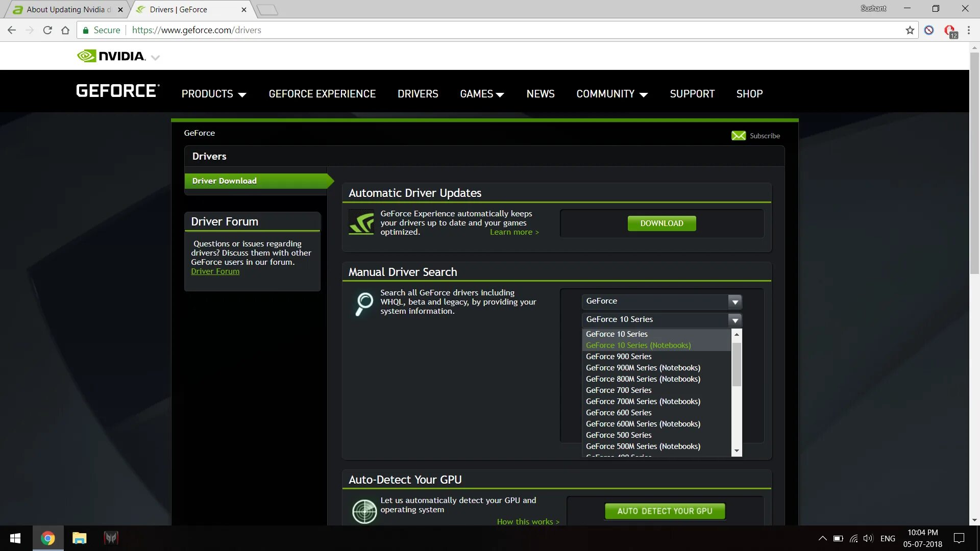
Task: Open DRIVERS nav item
Action: (418, 94)
